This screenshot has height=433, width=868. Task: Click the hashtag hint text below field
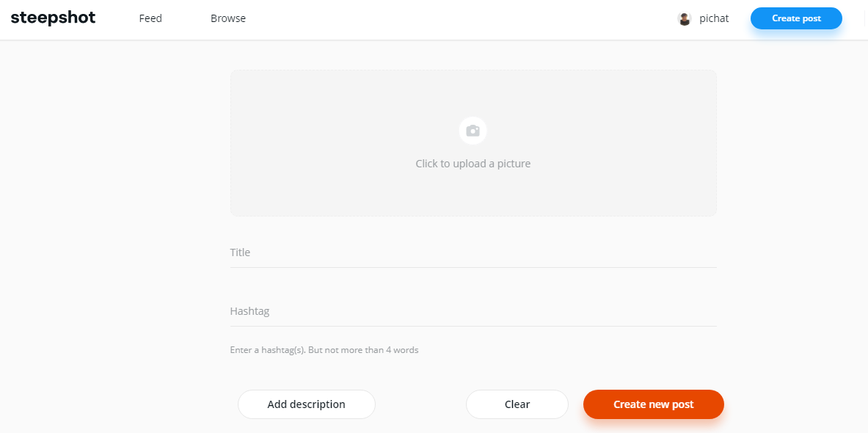pos(324,350)
